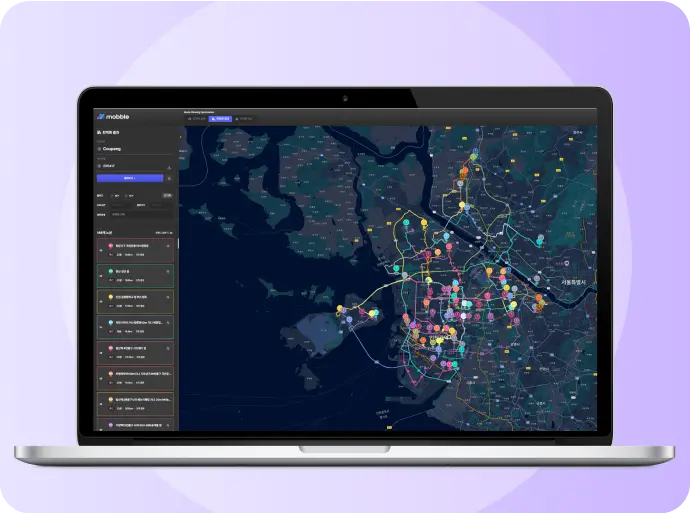Click the gray pin on the map's far-right route end
This screenshot has height=513, width=690.
tap(541, 238)
